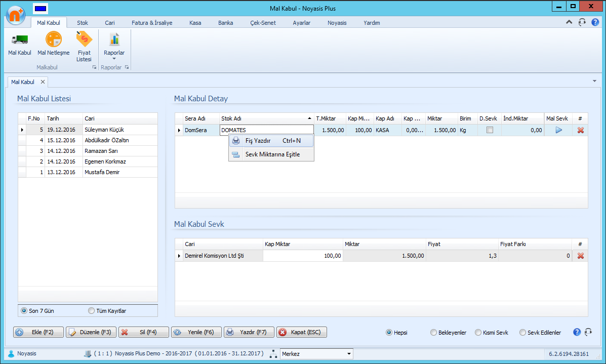Click the Kapat (ESC) button
606x364 pixels.
coord(301,332)
